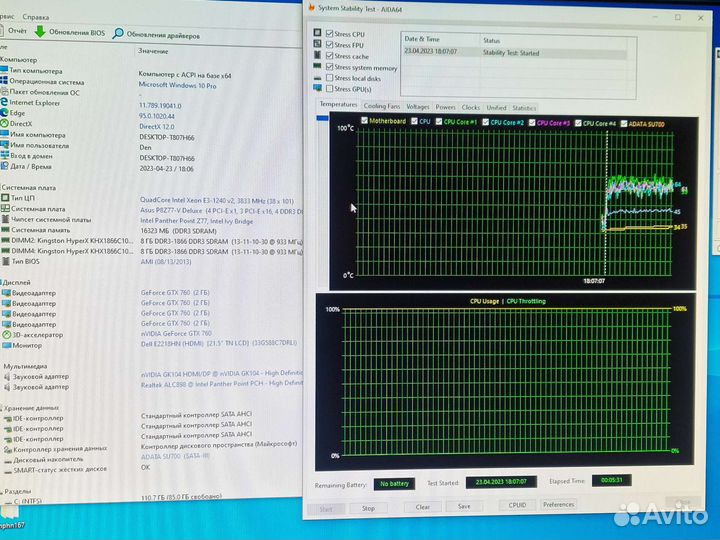Open the Clocks tab
Screen dimensions: 720x540
pos(471,107)
